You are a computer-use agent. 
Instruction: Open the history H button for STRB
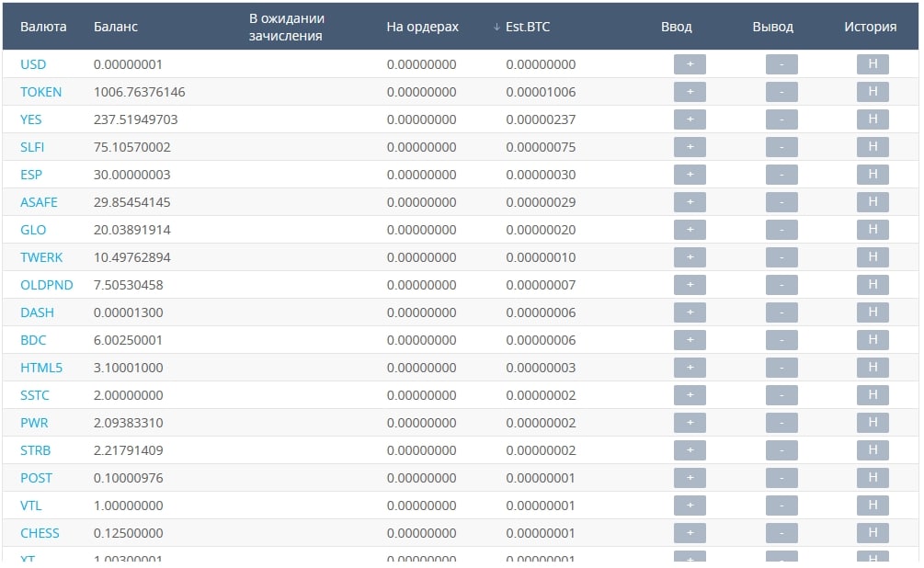873,450
